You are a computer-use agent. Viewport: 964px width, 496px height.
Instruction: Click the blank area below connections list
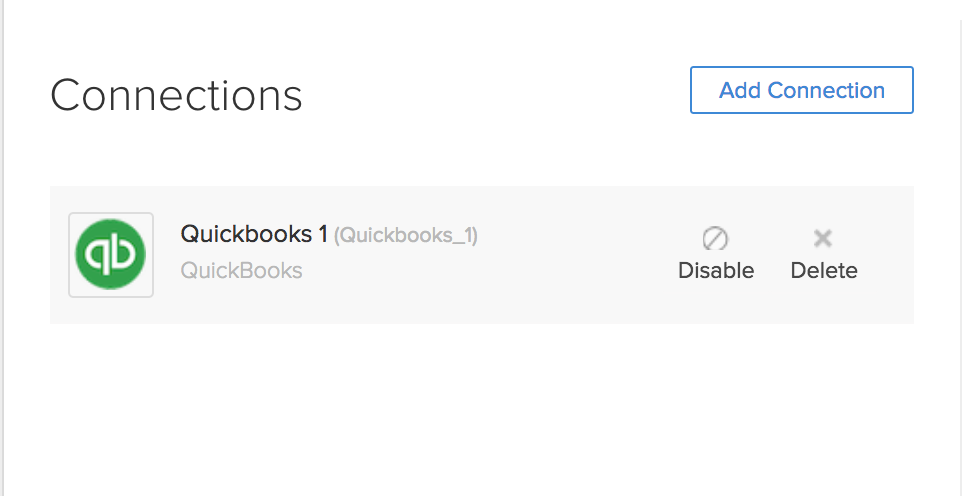click(x=480, y=410)
